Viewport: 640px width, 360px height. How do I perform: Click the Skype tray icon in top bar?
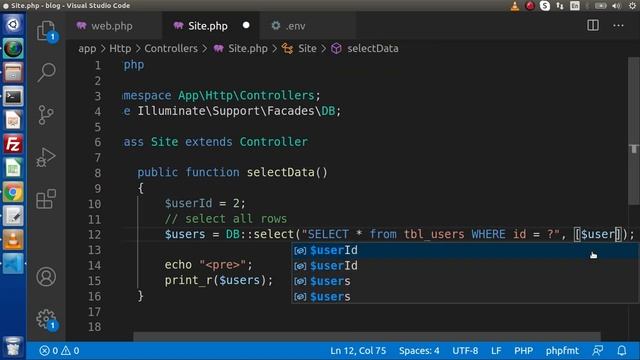(x=545, y=6)
